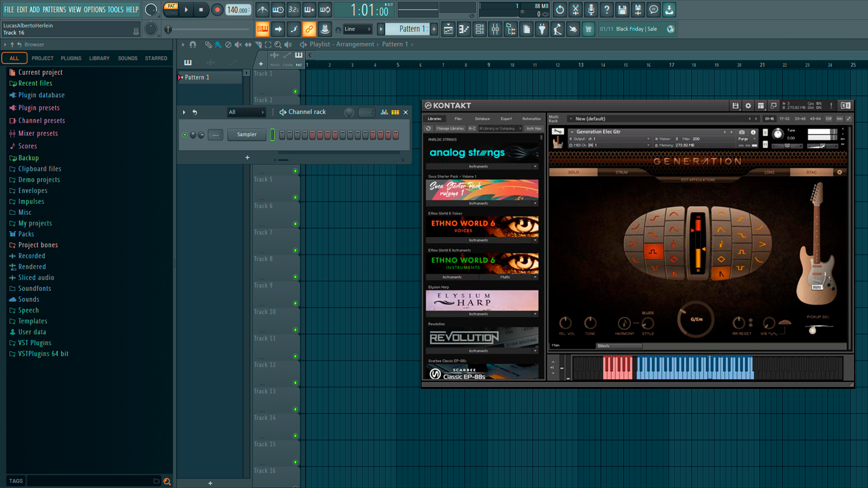Open Plugin database in browser

41,95
